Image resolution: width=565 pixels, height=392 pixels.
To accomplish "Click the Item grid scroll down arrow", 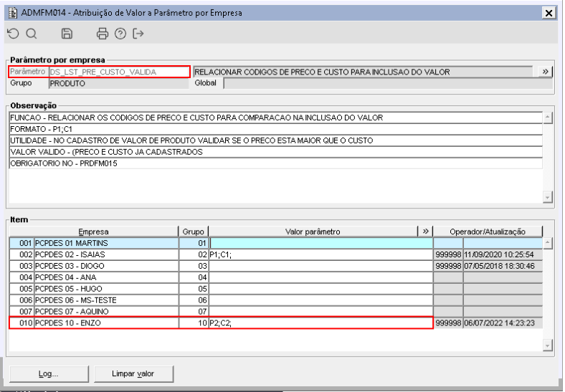I will point(548,346).
